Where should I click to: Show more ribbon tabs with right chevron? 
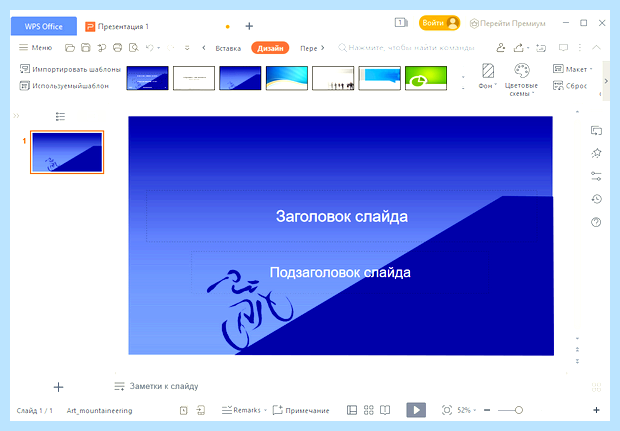pyautogui.click(x=323, y=48)
